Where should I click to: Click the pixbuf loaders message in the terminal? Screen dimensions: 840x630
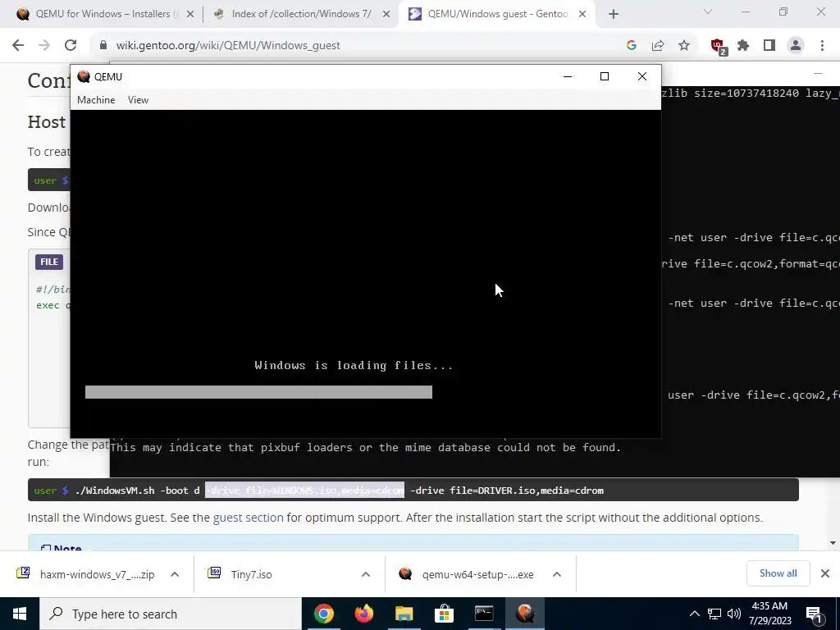(x=365, y=447)
